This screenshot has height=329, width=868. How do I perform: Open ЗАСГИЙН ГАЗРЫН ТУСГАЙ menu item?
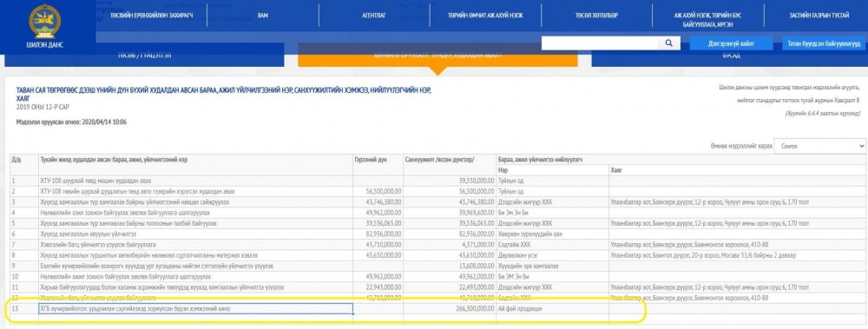click(x=819, y=16)
